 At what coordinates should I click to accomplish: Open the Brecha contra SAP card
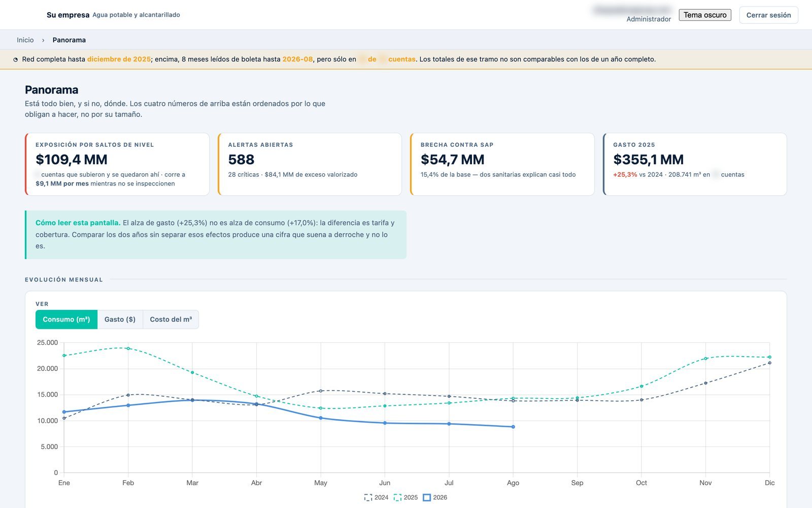click(x=502, y=164)
